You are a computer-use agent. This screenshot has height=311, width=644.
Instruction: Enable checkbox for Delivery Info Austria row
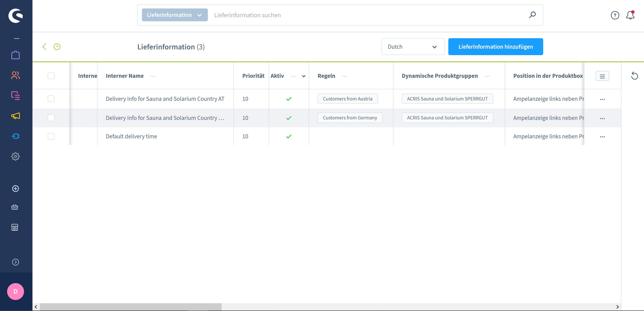[51, 99]
